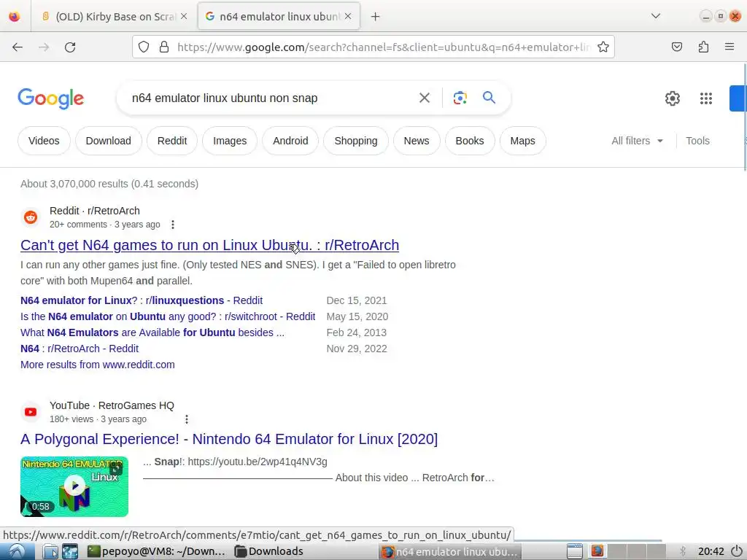Run search with magnifier button
The height and width of the screenshot is (560, 747).
pos(489,98)
